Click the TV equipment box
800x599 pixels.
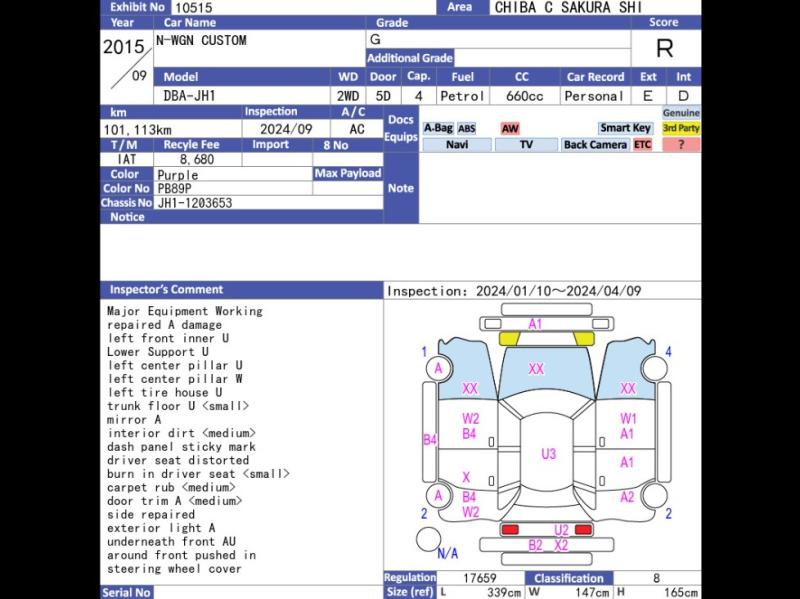pyautogui.click(x=526, y=145)
